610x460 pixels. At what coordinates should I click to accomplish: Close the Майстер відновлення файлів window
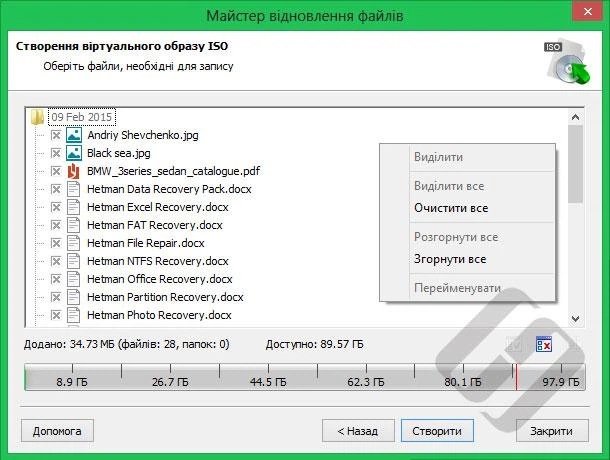(x=587, y=12)
